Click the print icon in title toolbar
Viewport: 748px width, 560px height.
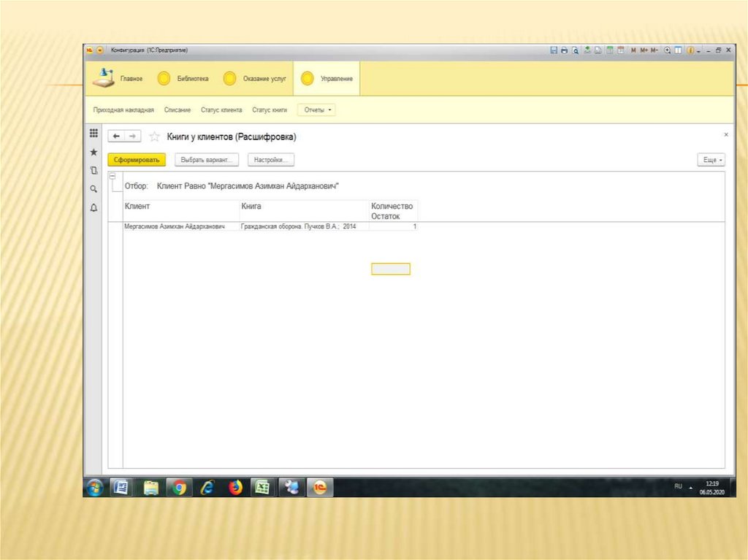564,50
